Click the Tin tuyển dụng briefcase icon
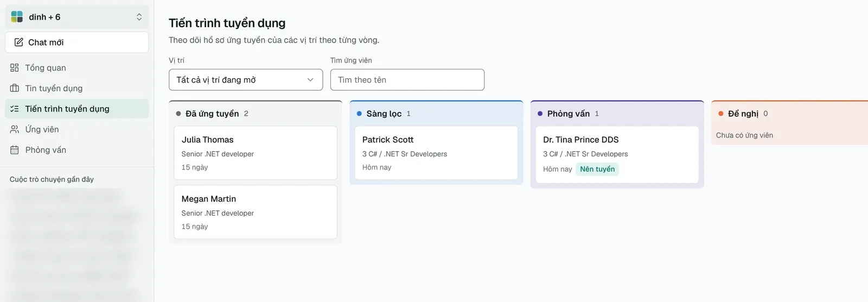The image size is (868, 302). click(x=15, y=88)
